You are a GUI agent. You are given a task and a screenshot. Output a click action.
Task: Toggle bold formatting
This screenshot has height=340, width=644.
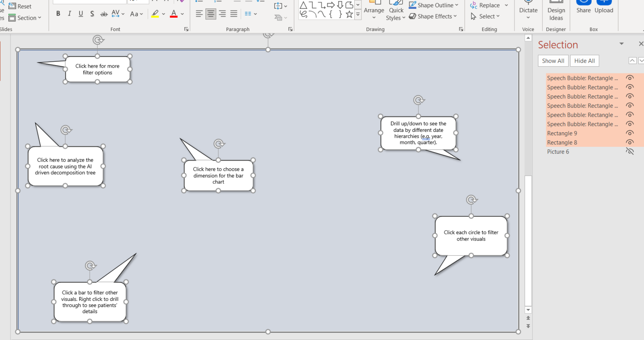pos(58,14)
